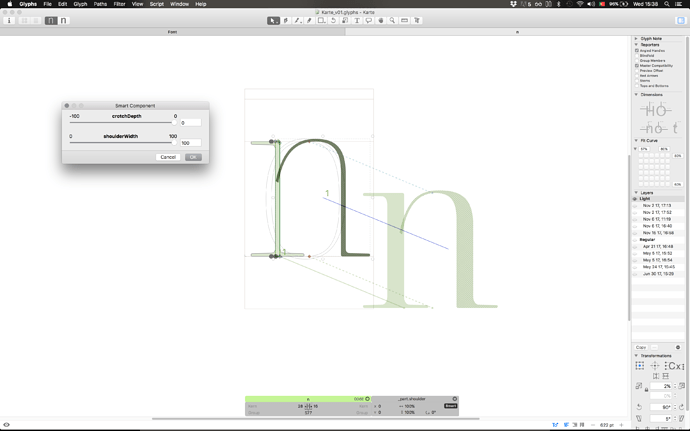The height and width of the screenshot is (431, 690).
Task: Enable the Blindfold reporter checkbox
Action: pyautogui.click(x=637, y=56)
